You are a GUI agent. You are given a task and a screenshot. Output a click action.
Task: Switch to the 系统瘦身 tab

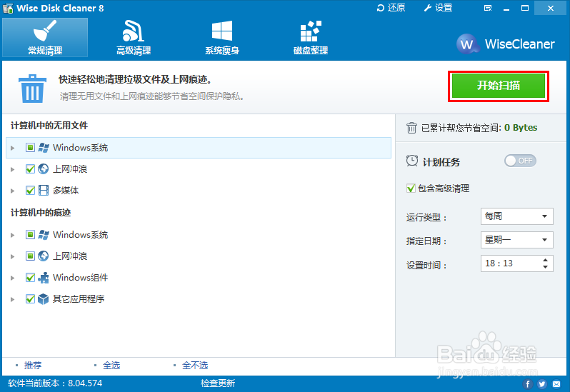pos(221,37)
